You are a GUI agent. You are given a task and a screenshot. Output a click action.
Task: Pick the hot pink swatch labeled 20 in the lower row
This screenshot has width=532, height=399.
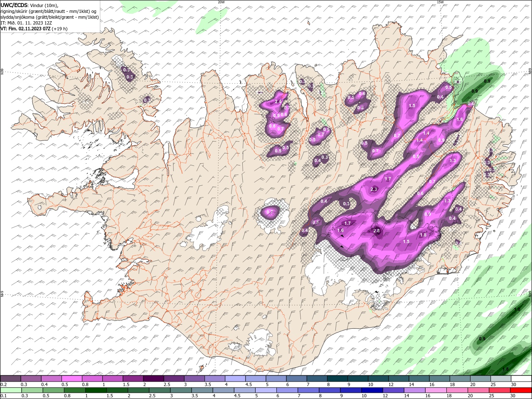coord(478,390)
